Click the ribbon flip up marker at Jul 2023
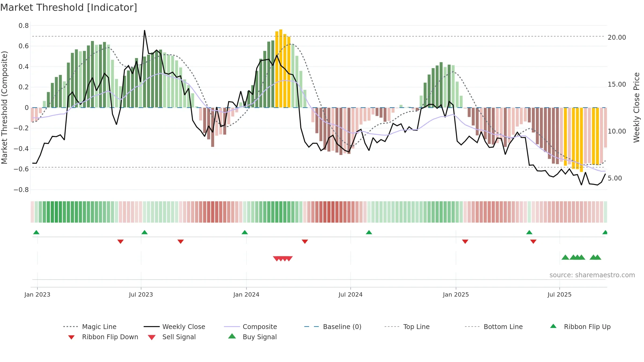 144,232
